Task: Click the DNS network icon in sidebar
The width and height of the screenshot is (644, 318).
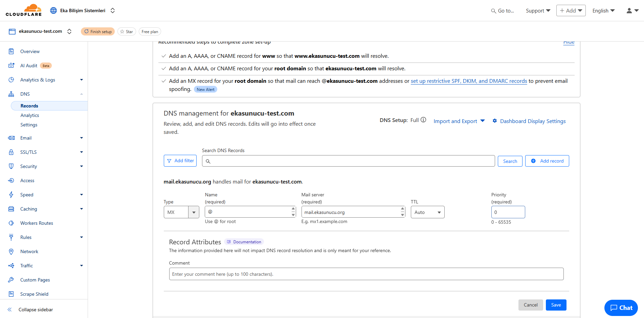Action: (11, 94)
